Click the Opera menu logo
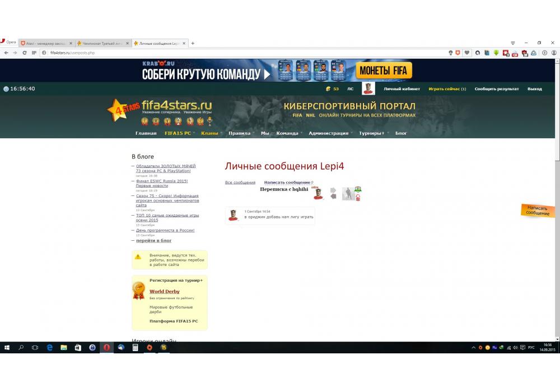 point(8,42)
